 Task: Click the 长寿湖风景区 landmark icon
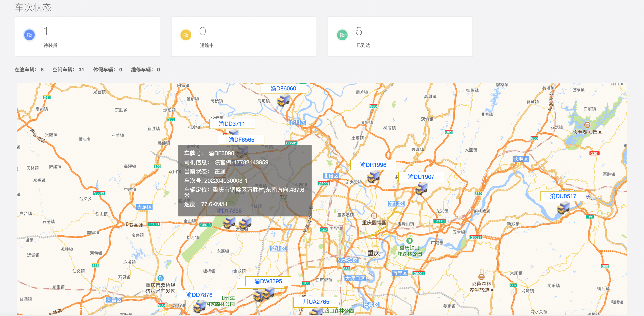587,125
